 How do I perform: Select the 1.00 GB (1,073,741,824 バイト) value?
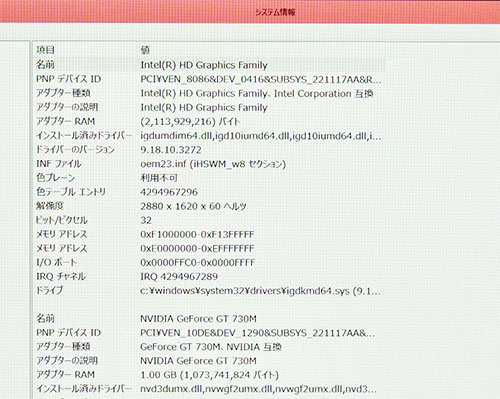pos(210,375)
